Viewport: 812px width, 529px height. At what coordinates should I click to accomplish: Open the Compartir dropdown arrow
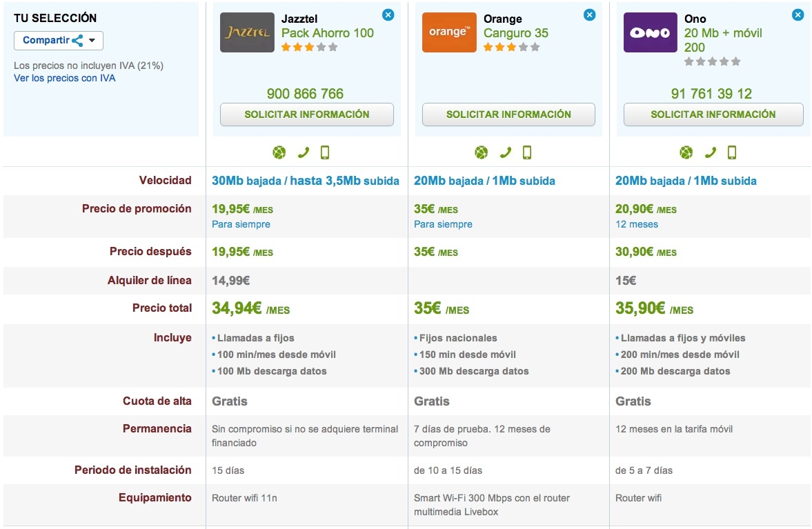tap(92, 41)
